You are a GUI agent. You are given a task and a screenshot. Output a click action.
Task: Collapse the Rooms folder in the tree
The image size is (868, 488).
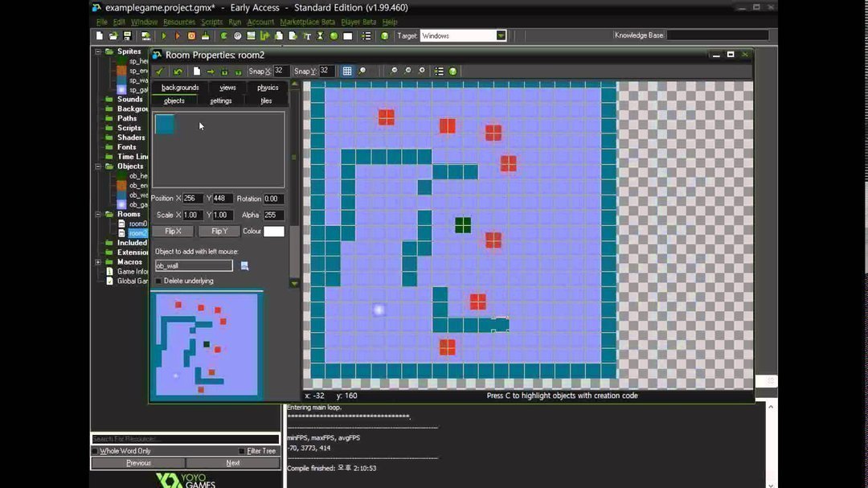pyautogui.click(x=98, y=215)
